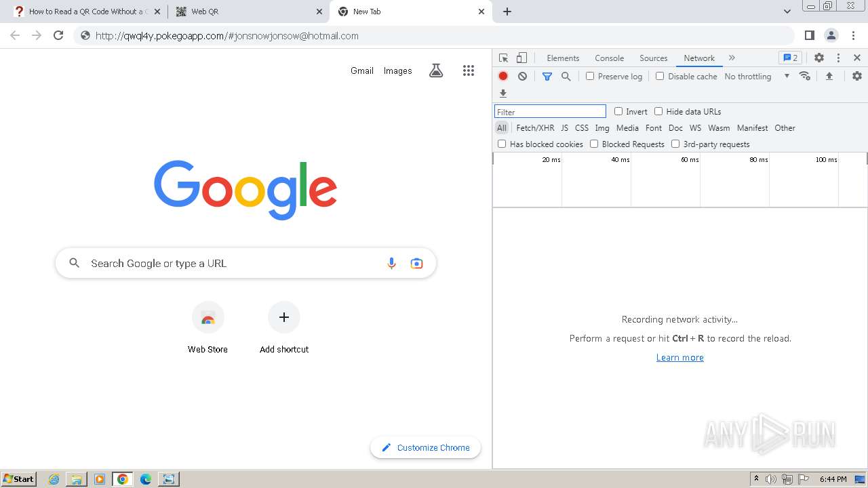Reload the current page

click(x=58, y=35)
